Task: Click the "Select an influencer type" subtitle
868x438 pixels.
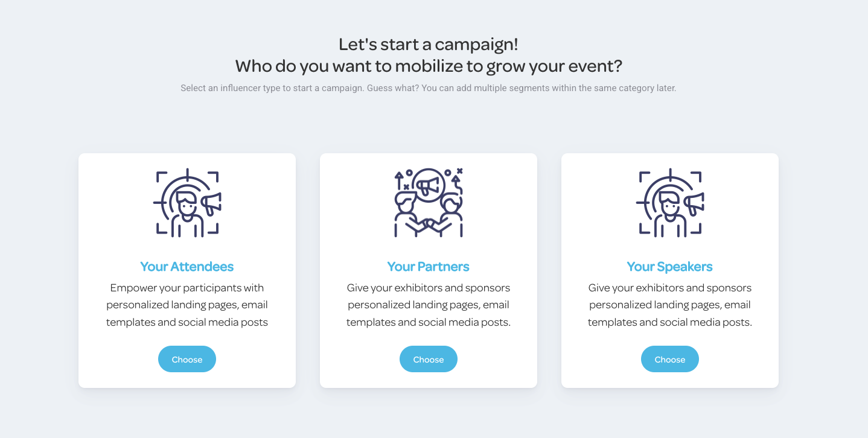Action: 429,88
